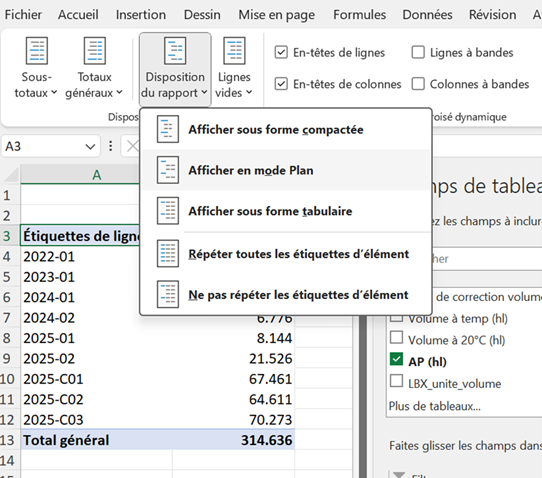
Task: Select Afficher sous forme tabulaire icon
Action: tap(168, 211)
